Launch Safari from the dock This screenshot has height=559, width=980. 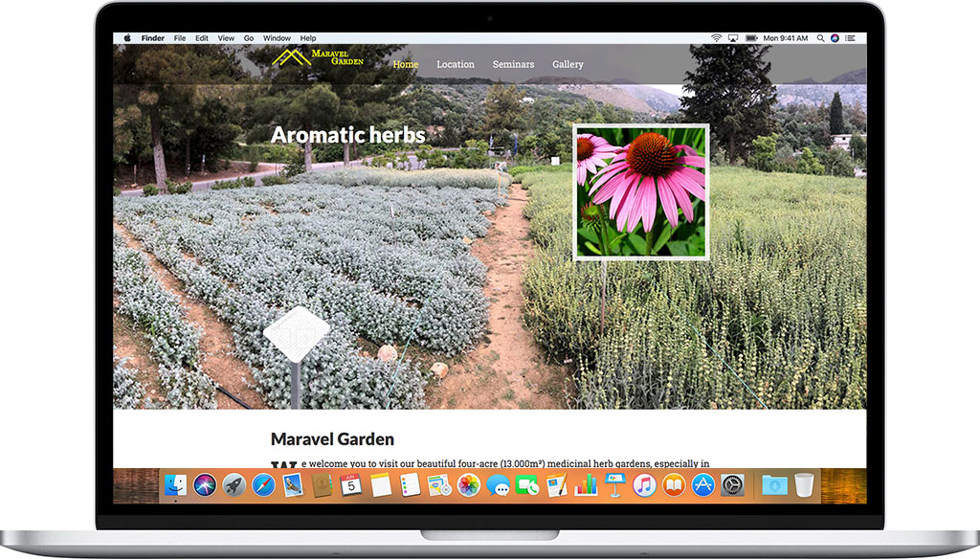(263, 485)
